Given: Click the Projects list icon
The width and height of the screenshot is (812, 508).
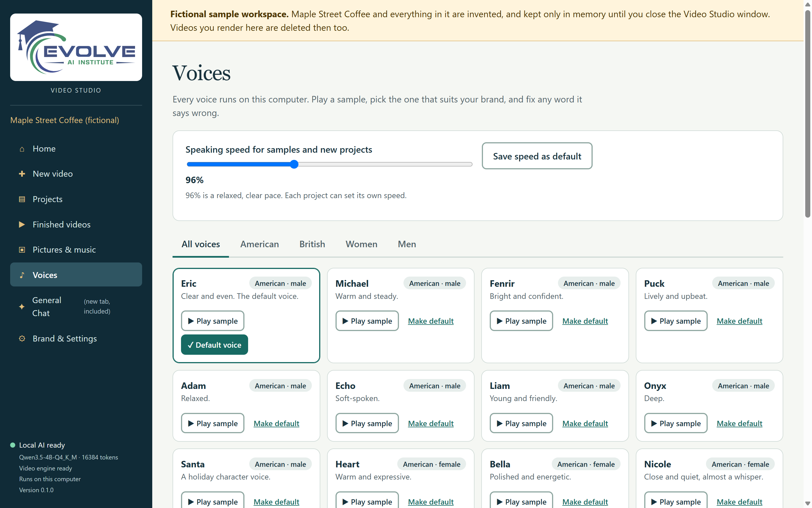Looking at the screenshot, I should [22, 199].
